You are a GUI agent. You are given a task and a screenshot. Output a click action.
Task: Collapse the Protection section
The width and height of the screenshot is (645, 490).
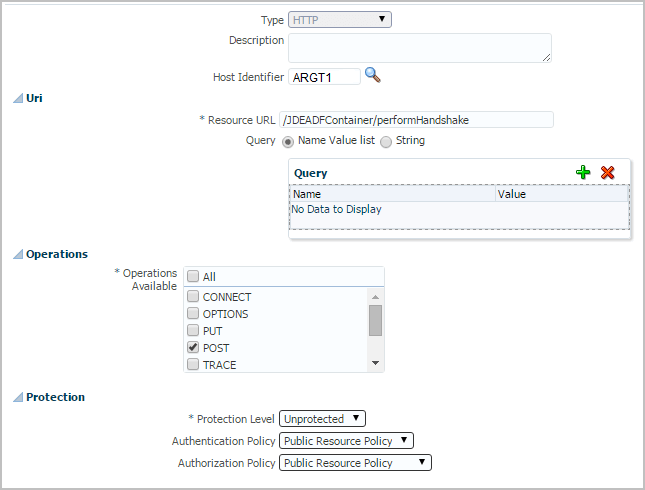click(x=17, y=397)
